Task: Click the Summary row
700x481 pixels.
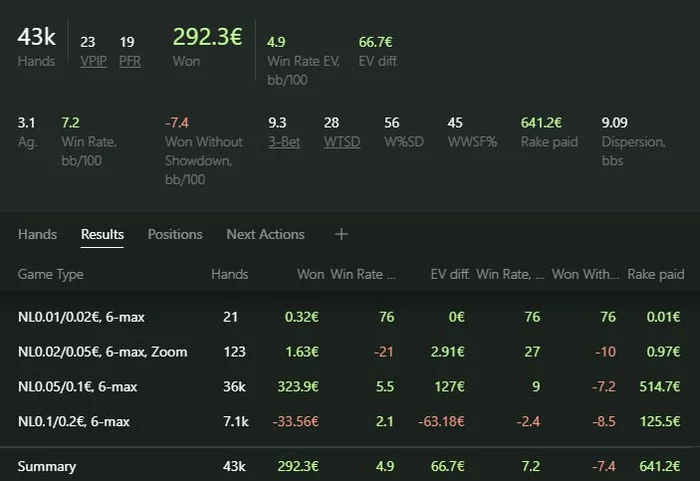Action: 350,466
